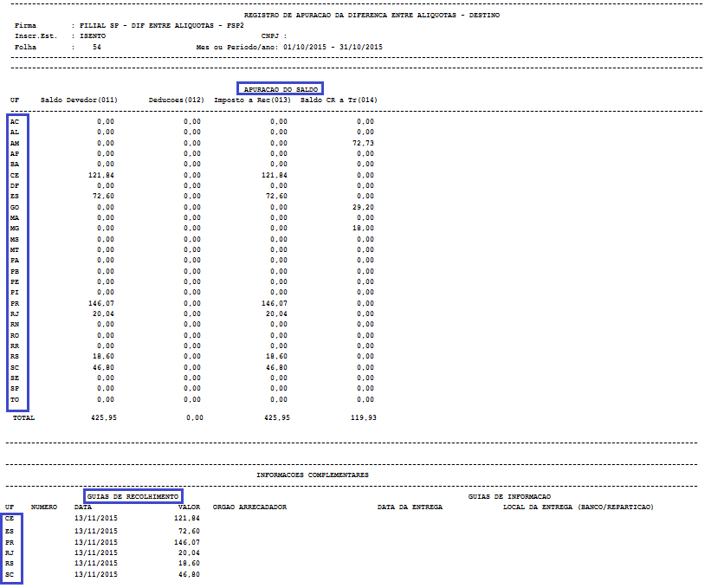Select the 'TO' state row label
Viewport: 705px width, 588px height.
[15, 399]
